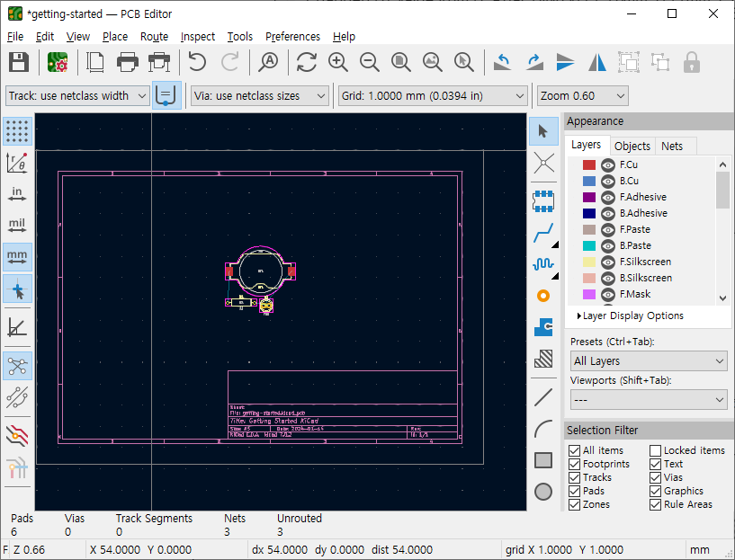Image resolution: width=735 pixels, height=560 pixels.
Task: Open Board Setup gear icon
Action: 58,62
